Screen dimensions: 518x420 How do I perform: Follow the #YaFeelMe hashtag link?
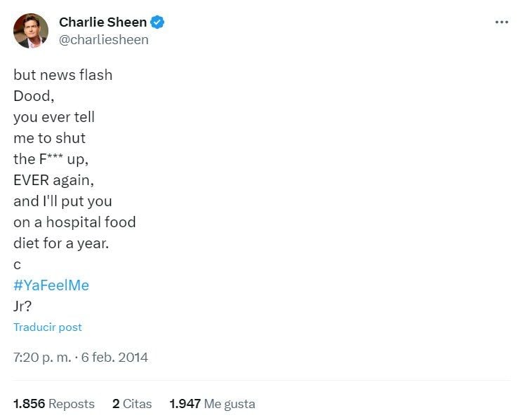point(51,285)
